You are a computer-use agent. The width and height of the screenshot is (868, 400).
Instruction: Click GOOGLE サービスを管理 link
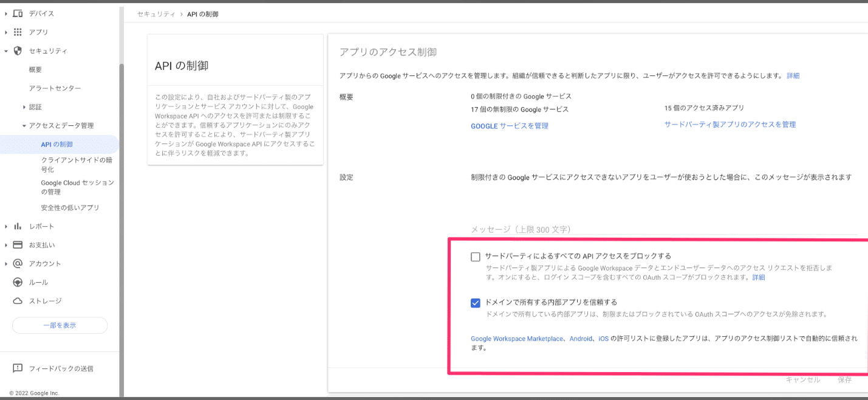(x=509, y=126)
